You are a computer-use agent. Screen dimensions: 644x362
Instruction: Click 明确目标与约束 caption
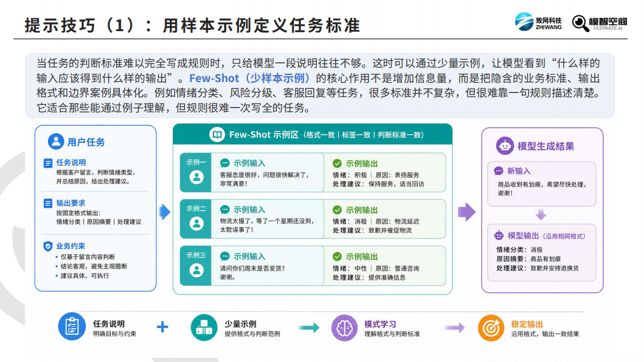coord(115,334)
